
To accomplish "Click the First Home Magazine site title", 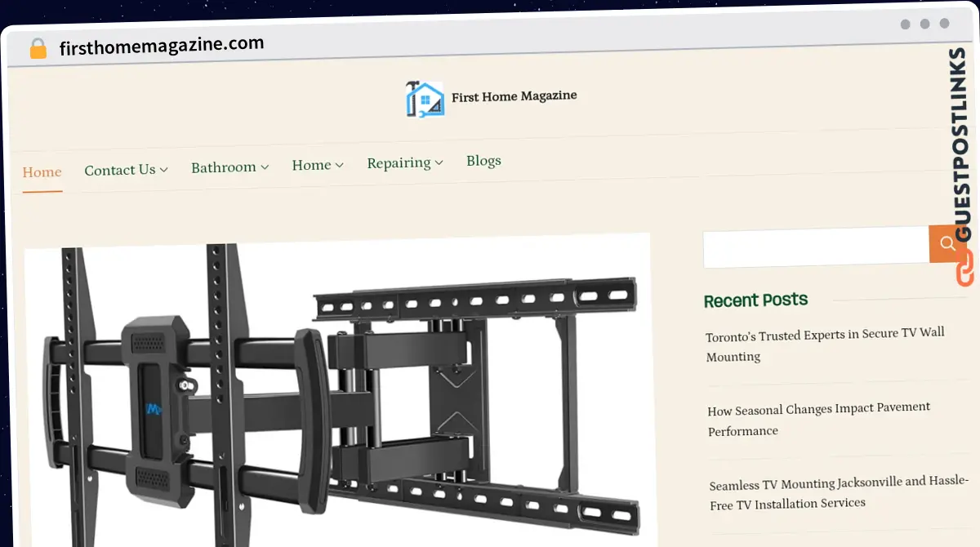I will coord(514,96).
